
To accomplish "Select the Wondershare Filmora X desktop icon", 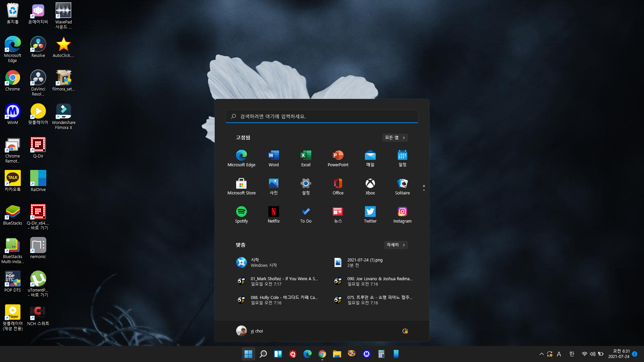I will [x=64, y=117].
